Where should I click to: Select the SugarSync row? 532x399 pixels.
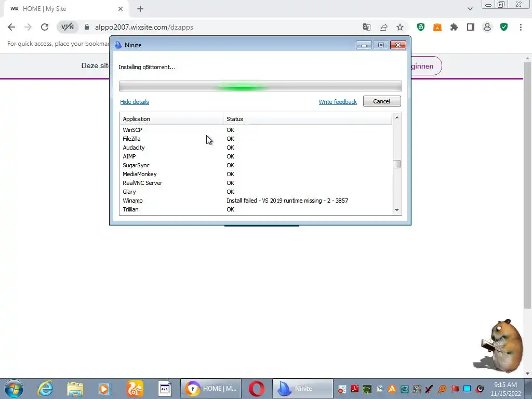(x=256, y=165)
